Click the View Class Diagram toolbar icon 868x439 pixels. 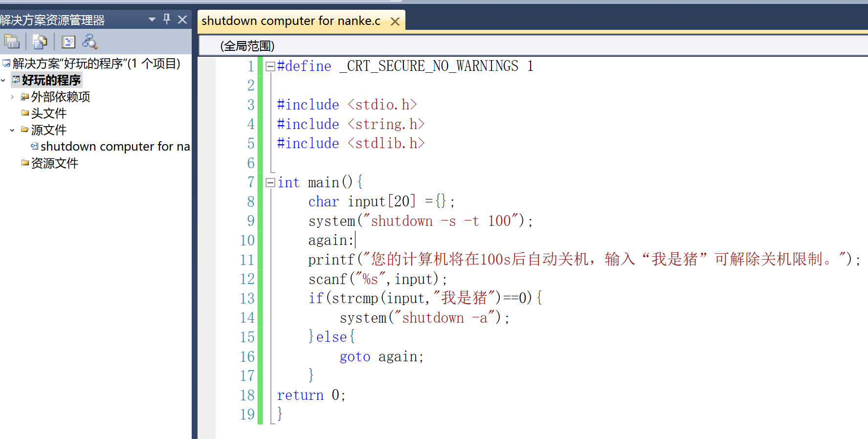(x=90, y=42)
